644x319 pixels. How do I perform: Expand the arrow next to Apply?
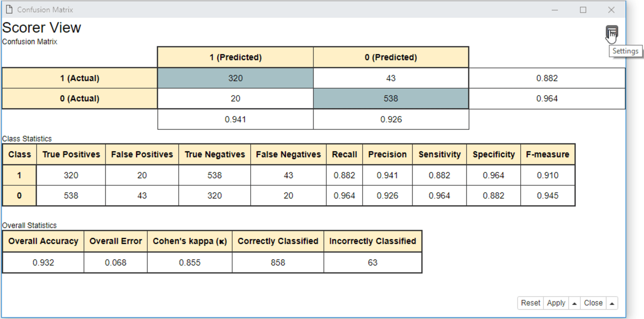574,303
